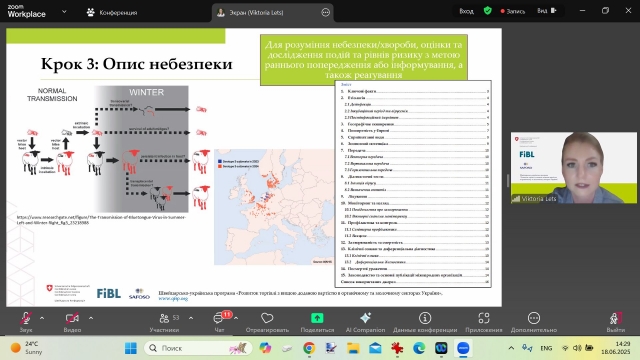Viewport: 640px width, 360px height.
Task: Click the handle beside the video panel
Action: pos(507,180)
